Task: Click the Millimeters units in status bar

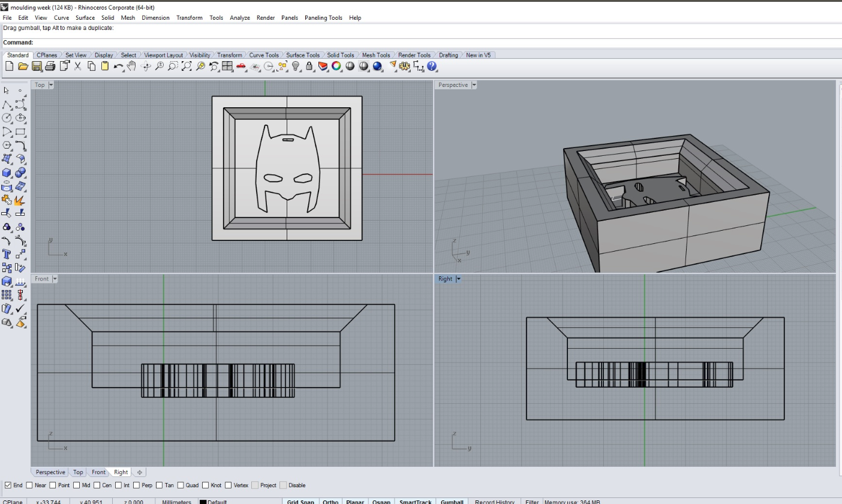Action: 176,502
